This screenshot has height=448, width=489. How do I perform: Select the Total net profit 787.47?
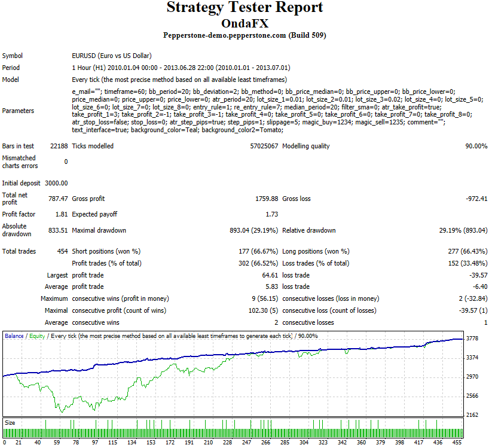tap(58, 199)
